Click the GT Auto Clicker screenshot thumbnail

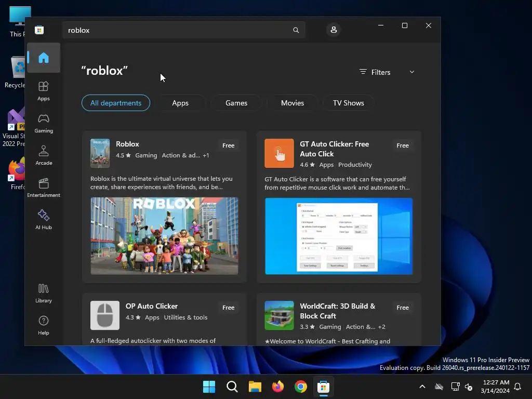(x=339, y=236)
